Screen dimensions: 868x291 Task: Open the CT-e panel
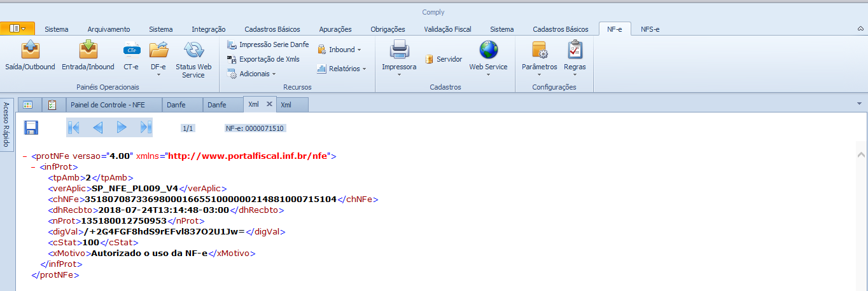tap(131, 56)
